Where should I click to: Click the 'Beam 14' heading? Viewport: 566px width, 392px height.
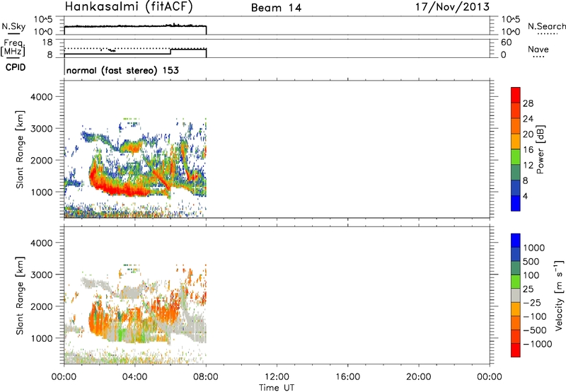click(x=277, y=8)
